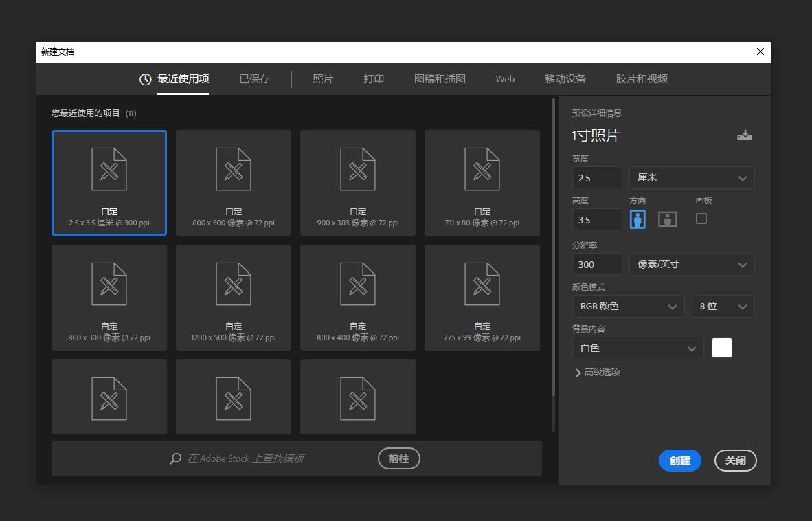Open the 像素/英寸 resolution dropdown
This screenshot has height=521, width=812.
(691, 264)
